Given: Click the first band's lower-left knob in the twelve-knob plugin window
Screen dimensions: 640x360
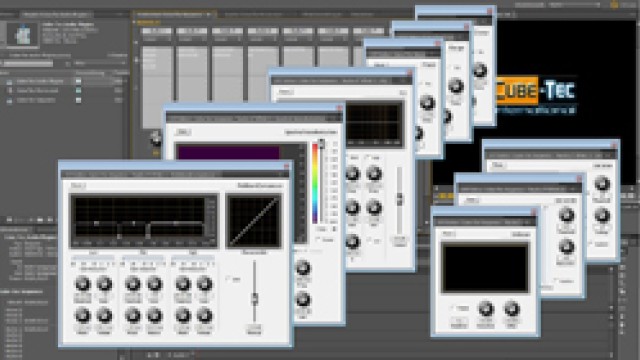Looking at the screenshot, I should 82,315.
